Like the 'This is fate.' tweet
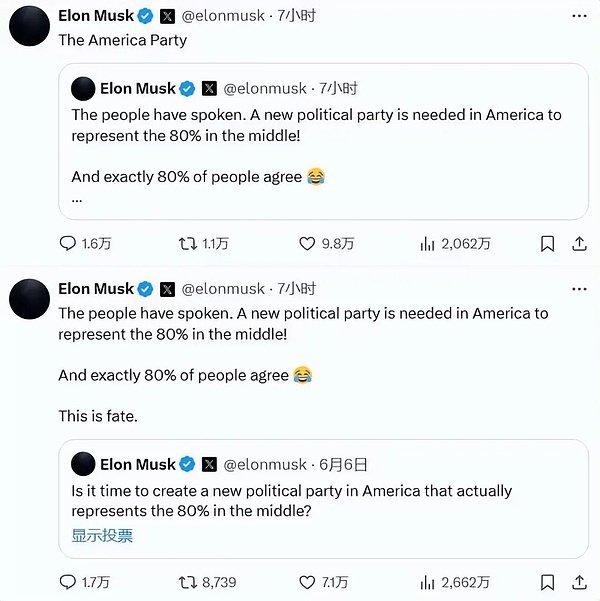 click(308, 581)
